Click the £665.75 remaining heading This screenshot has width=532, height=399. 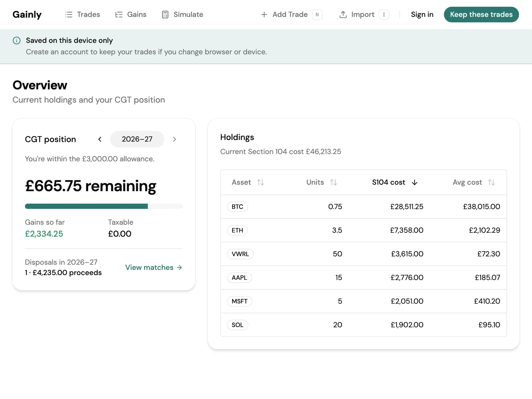point(91,186)
